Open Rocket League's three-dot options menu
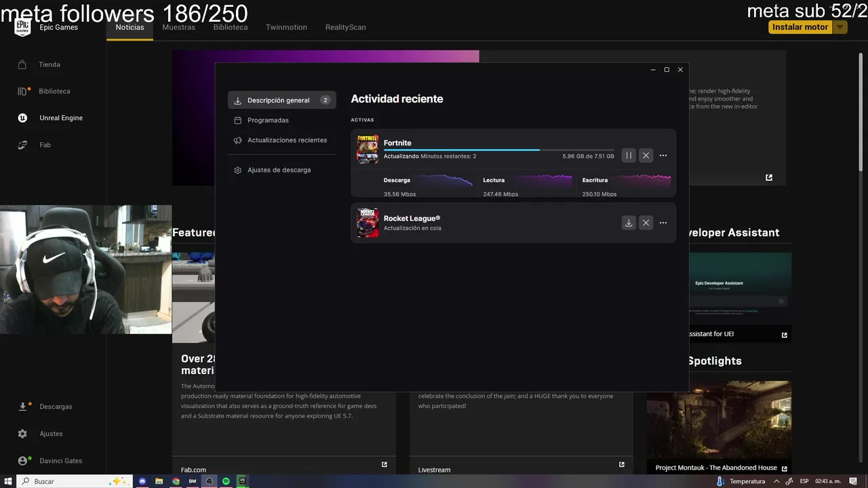This screenshot has width=868, height=488. [663, 222]
